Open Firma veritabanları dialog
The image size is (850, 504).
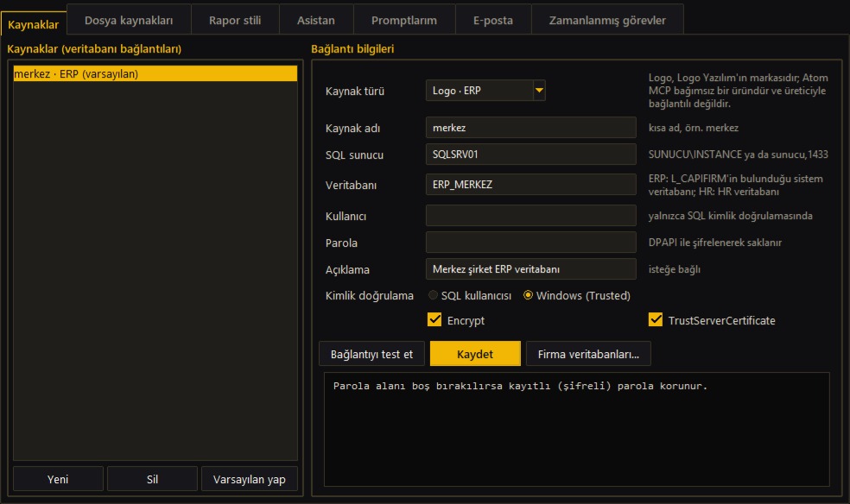[588, 354]
